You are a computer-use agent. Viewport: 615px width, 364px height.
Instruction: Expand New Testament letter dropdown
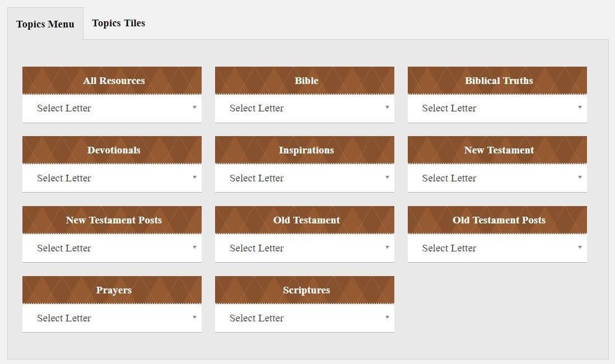[x=497, y=178]
